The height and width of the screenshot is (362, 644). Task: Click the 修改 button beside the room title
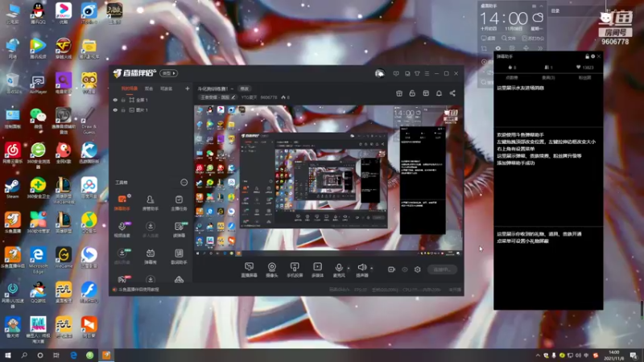tap(245, 88)
